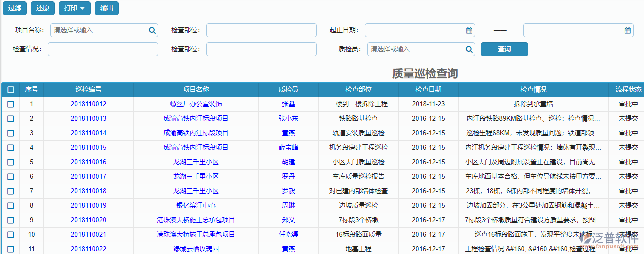Check the row checkbox for 2018110021
Screen dimensions: 644x254
coord(10,235)
